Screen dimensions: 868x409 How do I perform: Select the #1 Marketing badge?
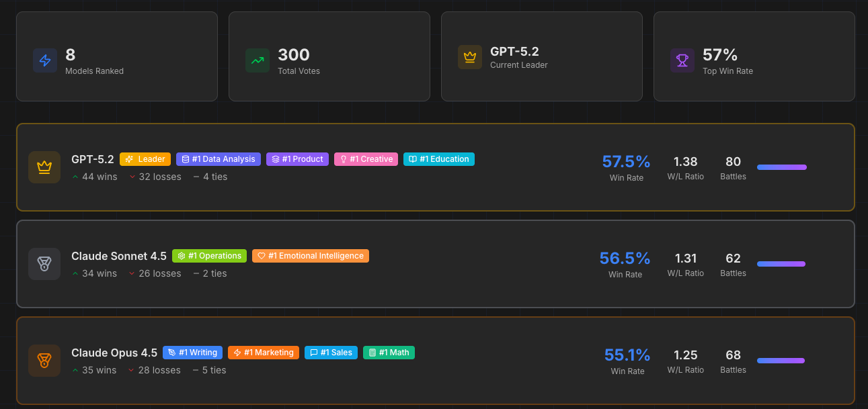pyautogui.click(x=264, y=353)
